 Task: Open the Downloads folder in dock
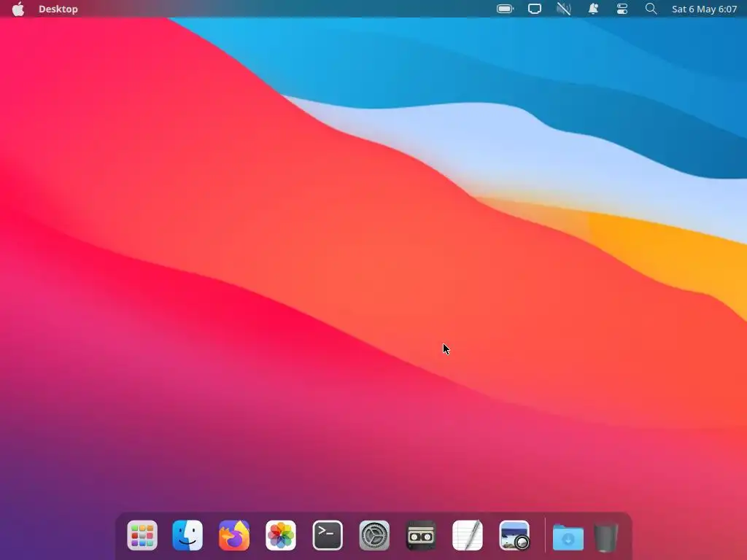click(568, 537)
